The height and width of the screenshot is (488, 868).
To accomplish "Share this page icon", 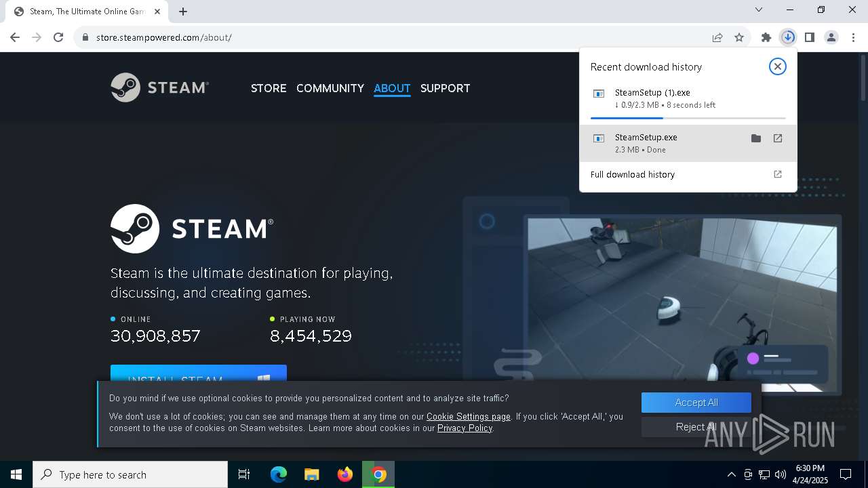I will (717, 37).
